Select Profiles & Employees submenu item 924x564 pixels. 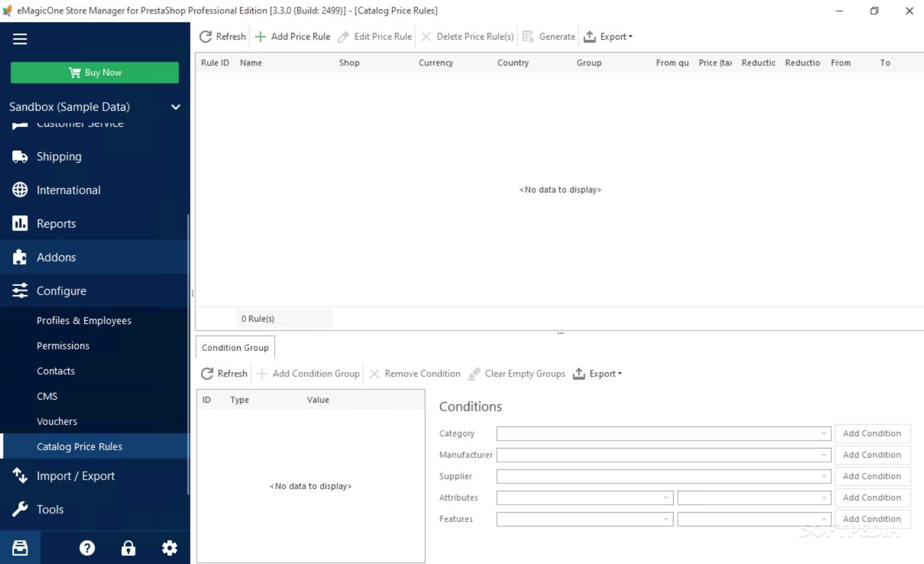coord(84,321)
